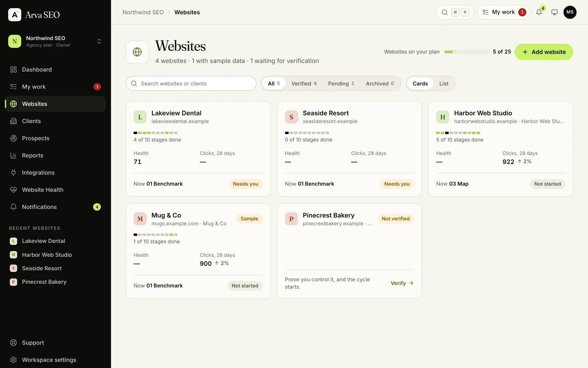This screenshot has width=588, height=368.
Task: Click the websites plan usage progress bar
Action: (x=466, y=52)
